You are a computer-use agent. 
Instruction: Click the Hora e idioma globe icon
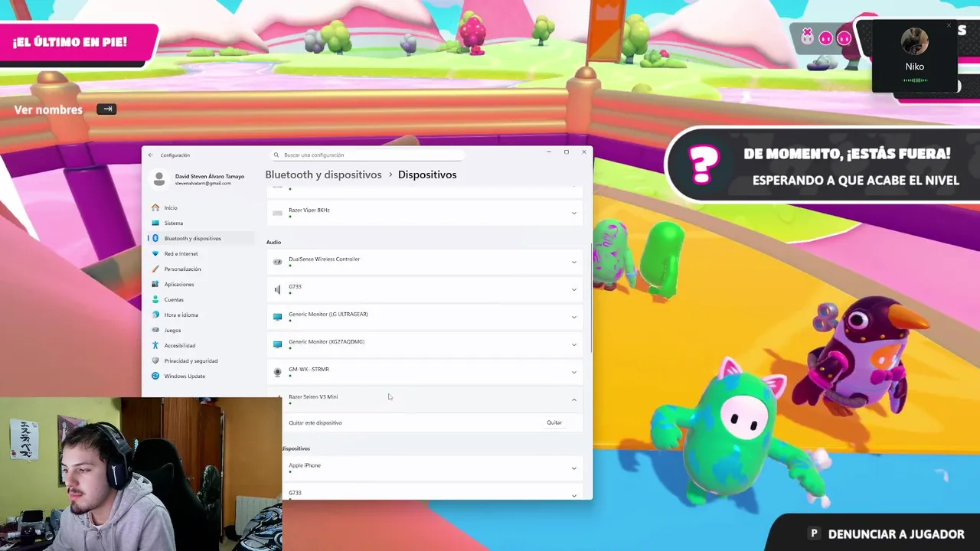pyautogui.click(x=155, y=315)
